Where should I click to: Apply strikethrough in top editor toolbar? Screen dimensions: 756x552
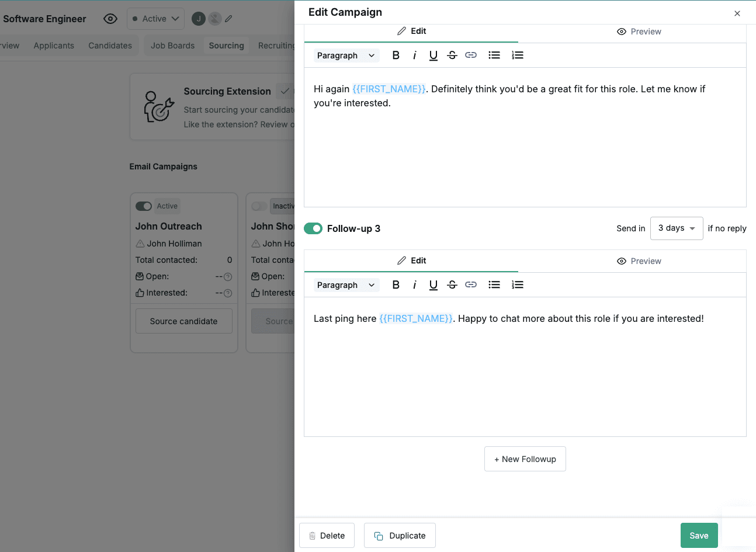point(452,55)
